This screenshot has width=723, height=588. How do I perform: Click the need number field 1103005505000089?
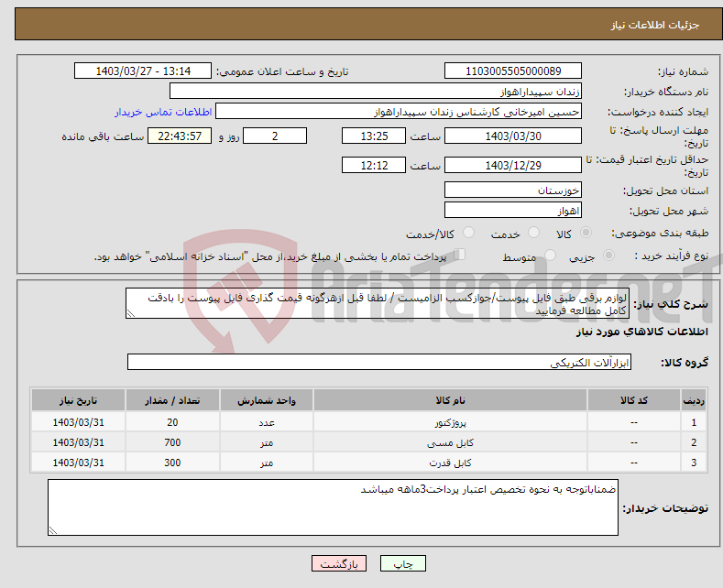(513, 71)
